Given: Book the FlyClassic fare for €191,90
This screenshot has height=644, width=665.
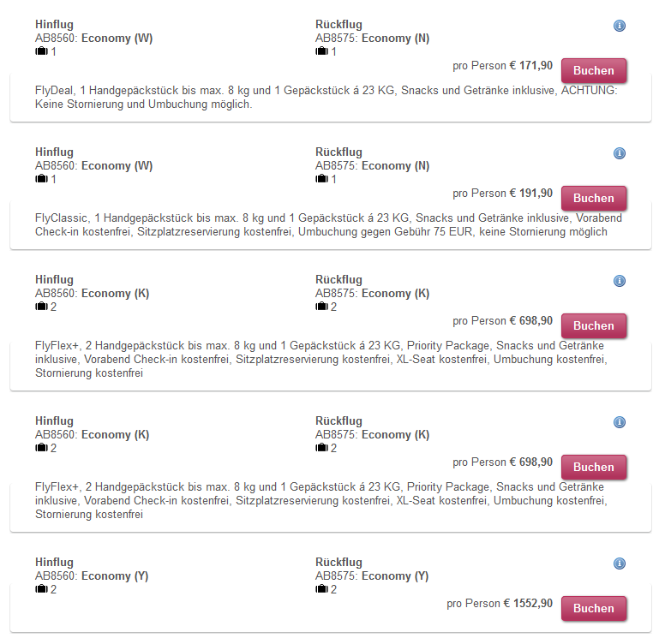Looking at the screenshot, I should 594,199.
